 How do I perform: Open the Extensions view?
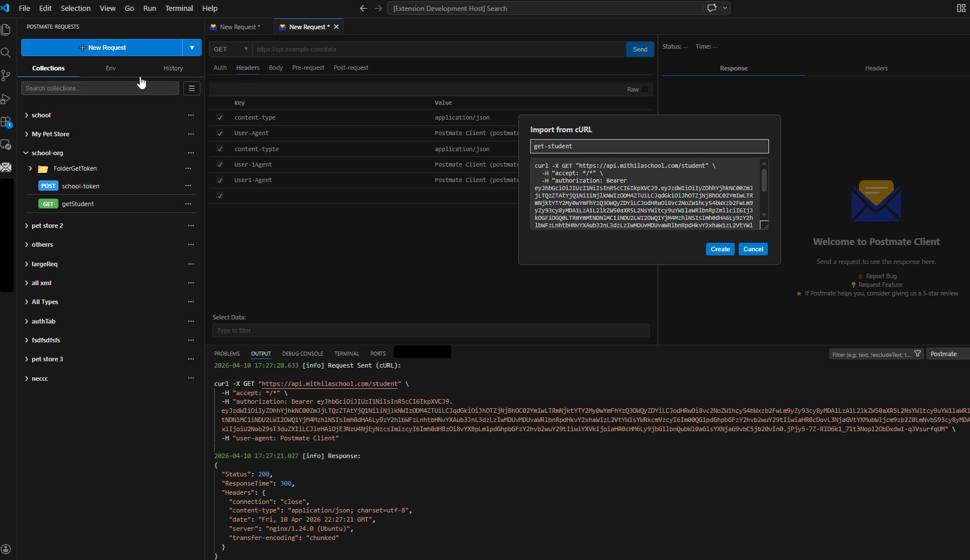click(x=6, y=121)
